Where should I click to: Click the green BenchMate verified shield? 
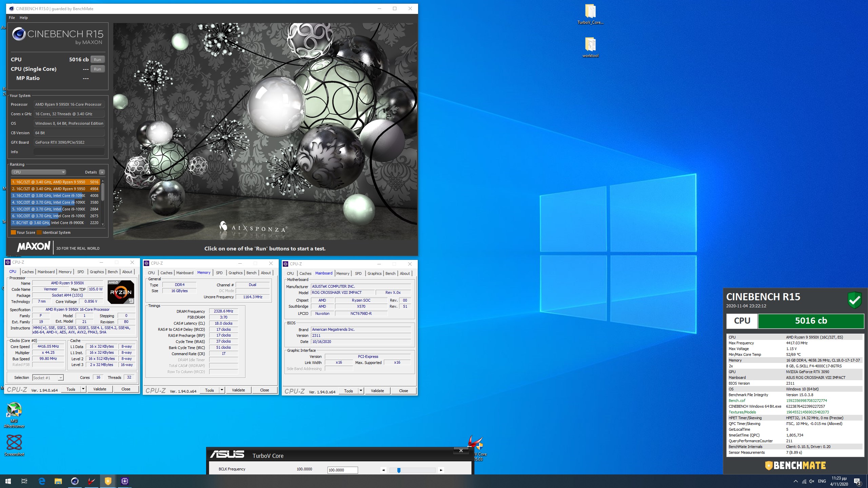point(854,300)
